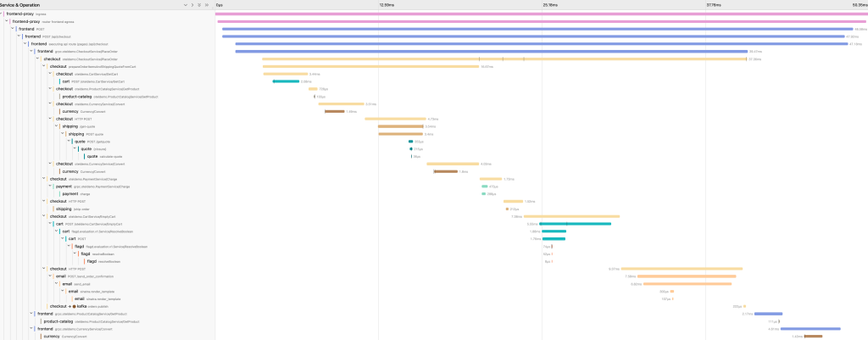Collapse the email POST /send_order_confirmation span
The width and height of the screenshot is (868, 340).
tap(51, 276)
